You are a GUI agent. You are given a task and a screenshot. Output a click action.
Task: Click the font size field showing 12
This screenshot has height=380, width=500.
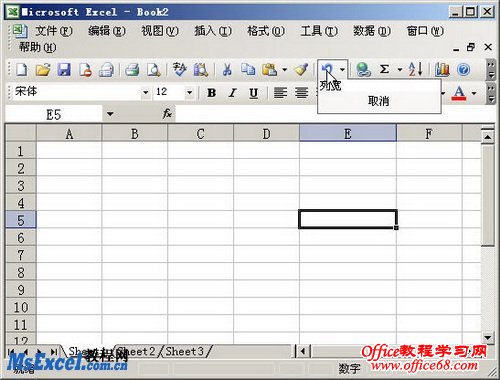click(169, 92)
